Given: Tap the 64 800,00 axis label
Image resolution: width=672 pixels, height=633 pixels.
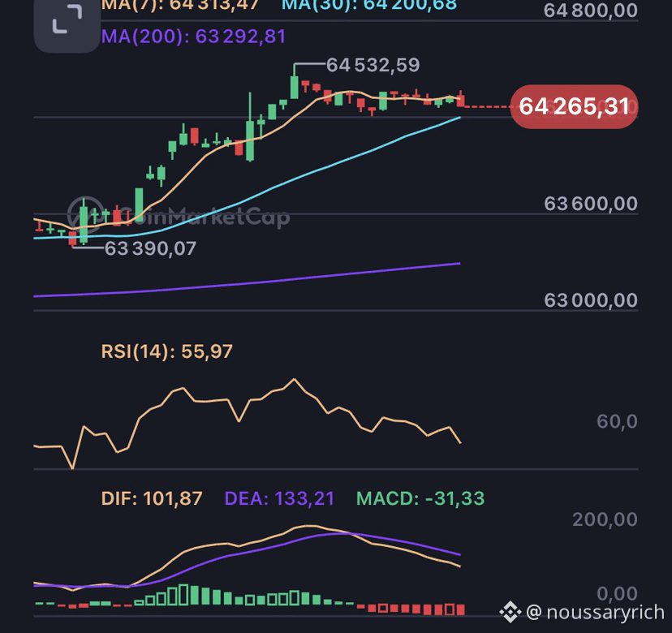Looking at the screenshot, I should click(591, 11).
